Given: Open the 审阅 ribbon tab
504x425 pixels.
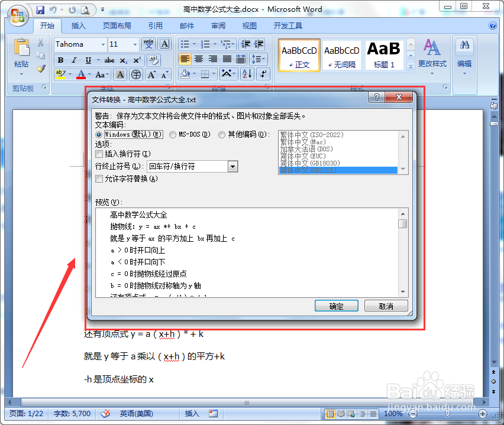Looking at the screenshot, I should pyautogui.click(x=218, y=25).
